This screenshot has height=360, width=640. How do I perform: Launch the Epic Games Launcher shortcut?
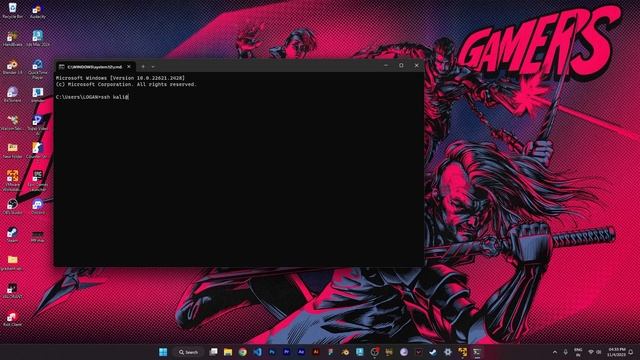coord(38,181)
